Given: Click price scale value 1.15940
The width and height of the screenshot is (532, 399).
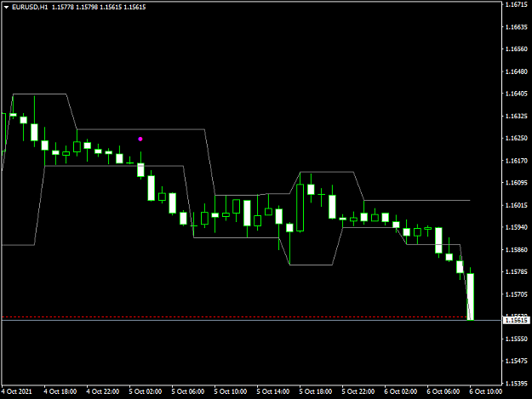Looking at the screenshot, I should point(517,227).
